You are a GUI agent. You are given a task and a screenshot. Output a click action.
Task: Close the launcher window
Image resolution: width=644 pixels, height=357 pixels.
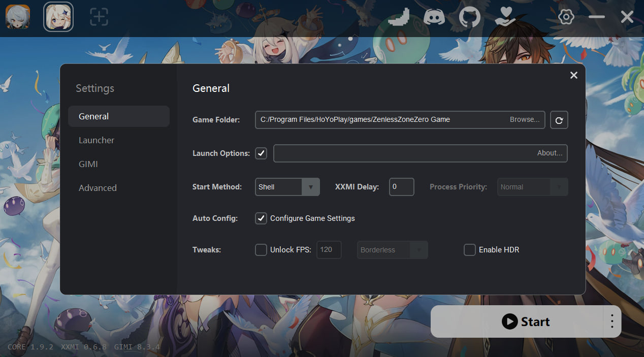pos(627,17)
